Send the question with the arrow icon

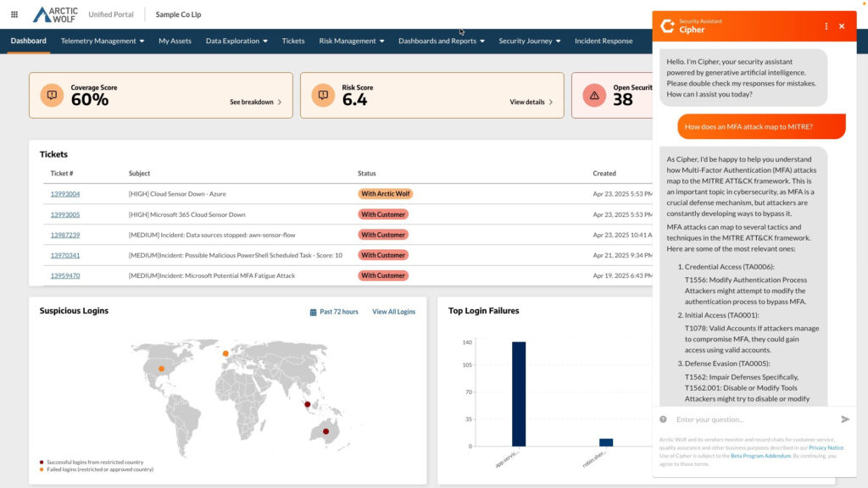click(x=845, y=419)
